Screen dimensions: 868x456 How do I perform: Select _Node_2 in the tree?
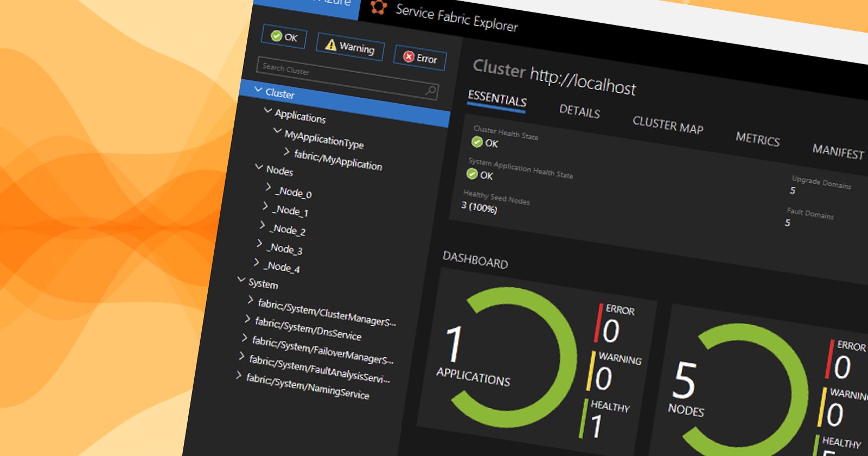(288, 230)
